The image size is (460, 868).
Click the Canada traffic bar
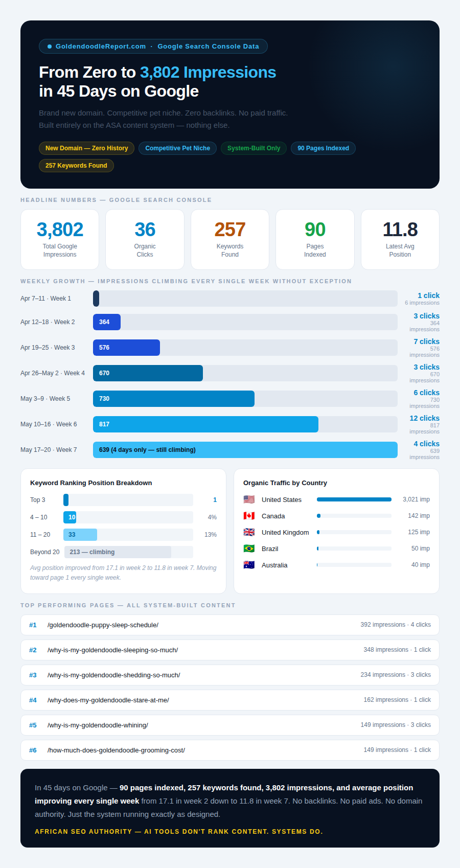(x=319, y=516)
